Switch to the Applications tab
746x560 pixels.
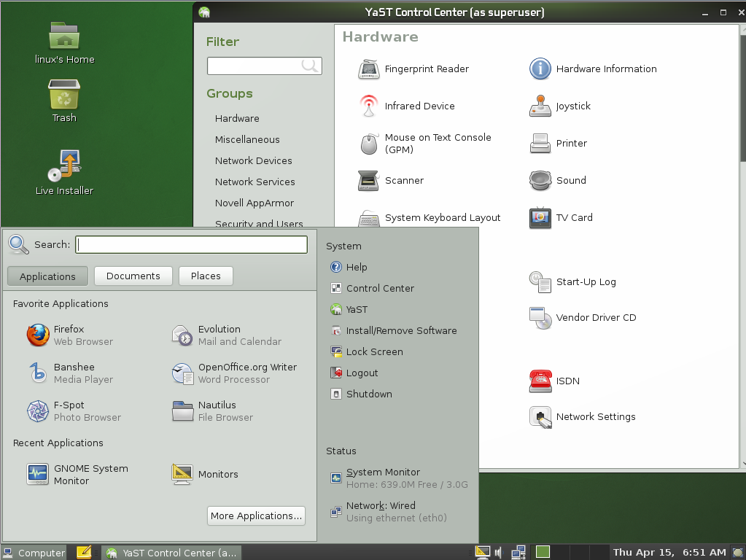pos(47,276)
